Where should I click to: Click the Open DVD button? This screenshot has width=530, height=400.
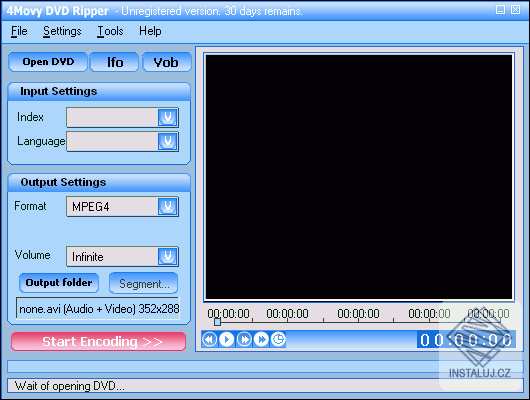[48, 62]
